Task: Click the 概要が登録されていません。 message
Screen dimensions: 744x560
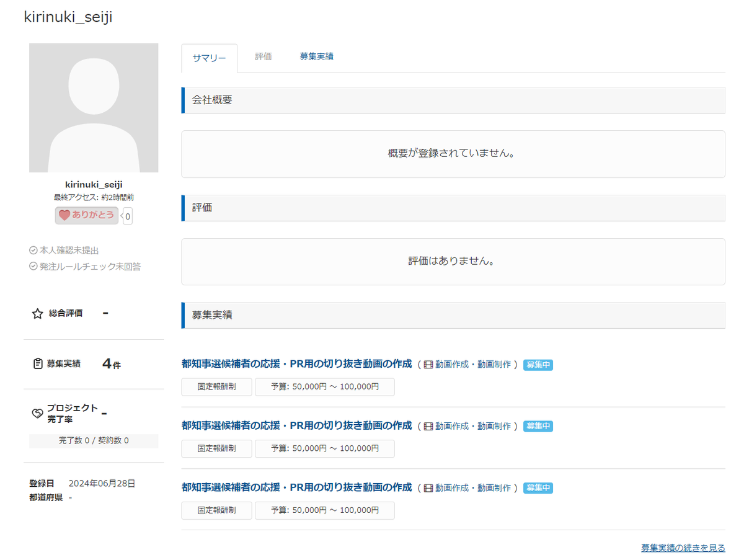Action: tap(453, 153)
